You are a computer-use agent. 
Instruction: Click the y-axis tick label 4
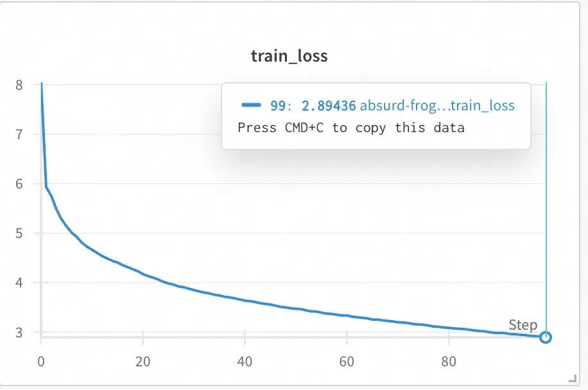19,283
